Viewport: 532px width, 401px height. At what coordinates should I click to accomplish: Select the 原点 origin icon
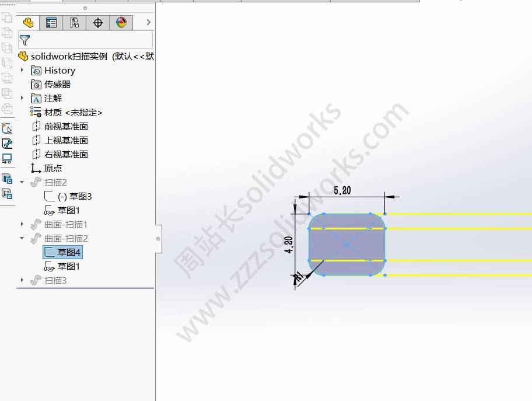(x=36, y=169)
